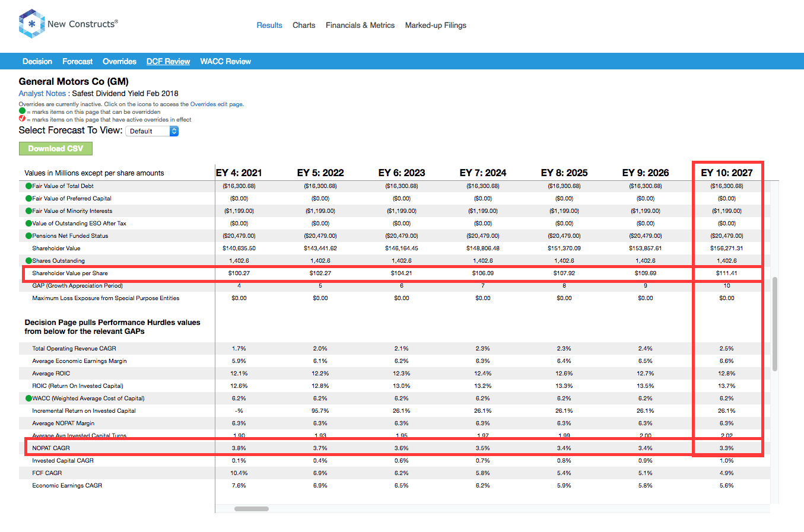Viewport: 804px width, 532px height.
Task: Click the General Motors Co (GM) heading
Action: pos(74,82)
